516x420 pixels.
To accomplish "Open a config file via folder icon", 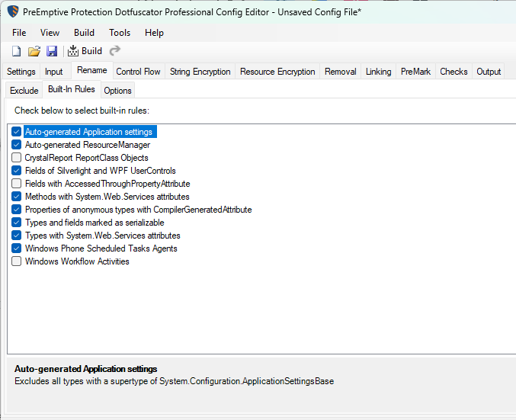I will tap(34, 51).
